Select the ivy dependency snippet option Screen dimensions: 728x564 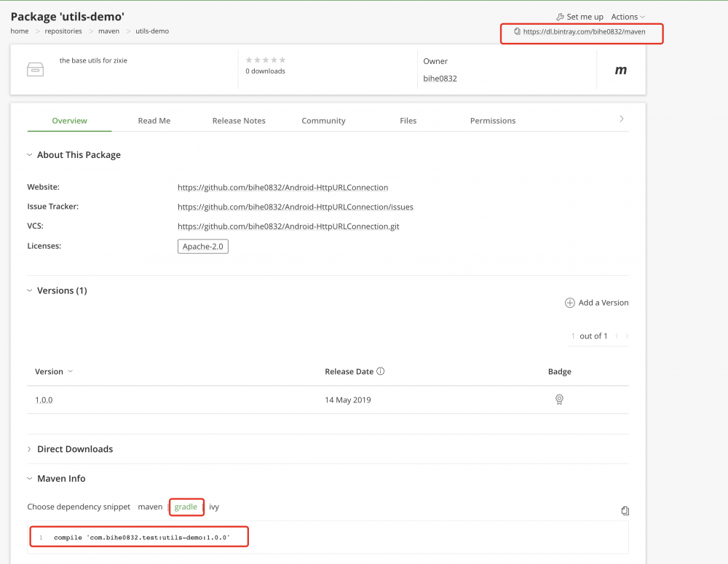(214, 507)
